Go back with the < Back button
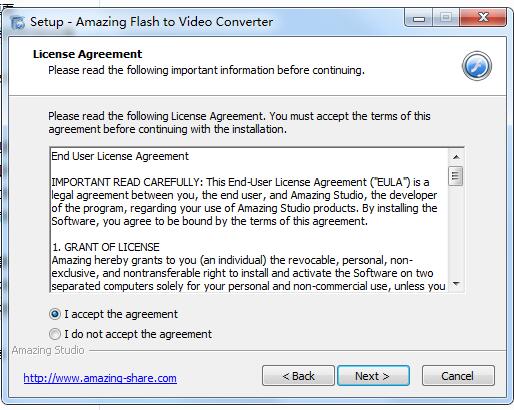The height and width of the screenshot is (410, 514). 298,376
